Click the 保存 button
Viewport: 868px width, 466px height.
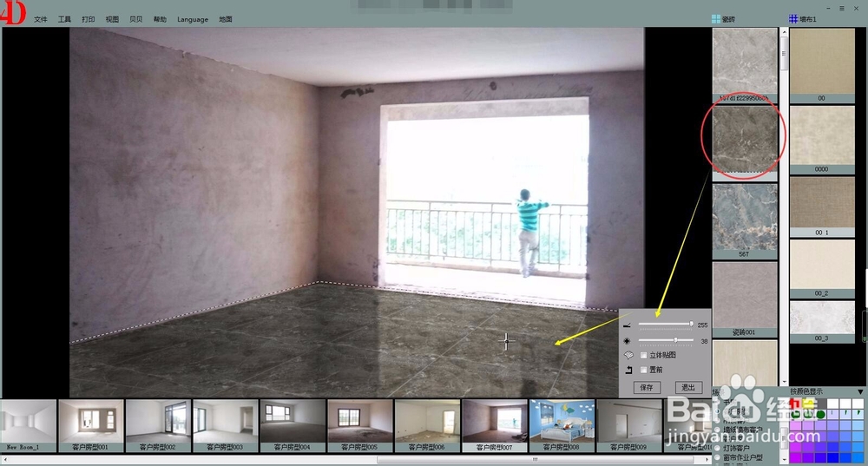click(x=647, y=387)
